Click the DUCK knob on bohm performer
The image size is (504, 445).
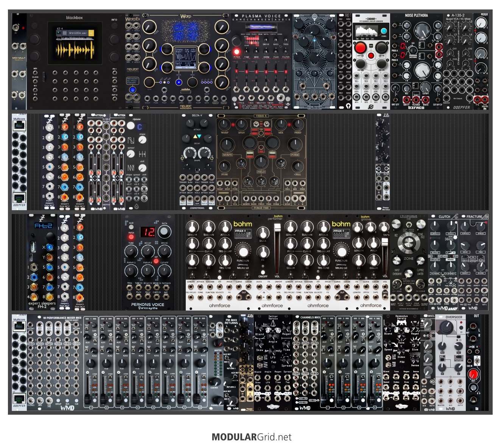[x=263, y=232]
